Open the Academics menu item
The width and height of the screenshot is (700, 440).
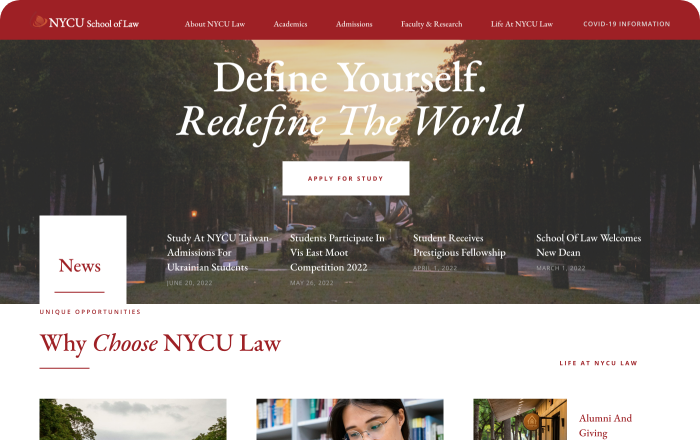coord(290,24)
